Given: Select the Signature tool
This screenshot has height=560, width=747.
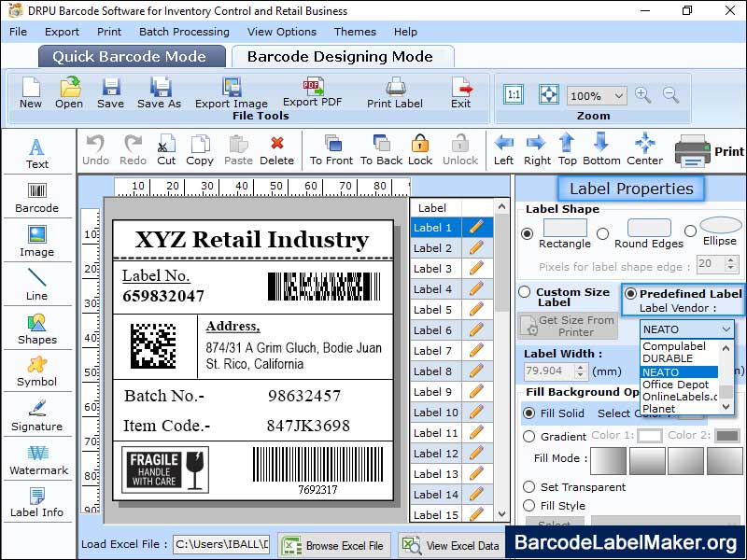Looking at the screenshot, I should pos(37,415).
